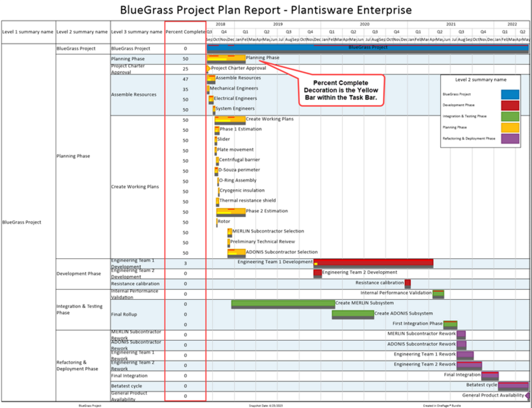Select the blue BlueGrass Project legend swatch
The height and width of the screenshot is (408, 532).
coord(510,95)
